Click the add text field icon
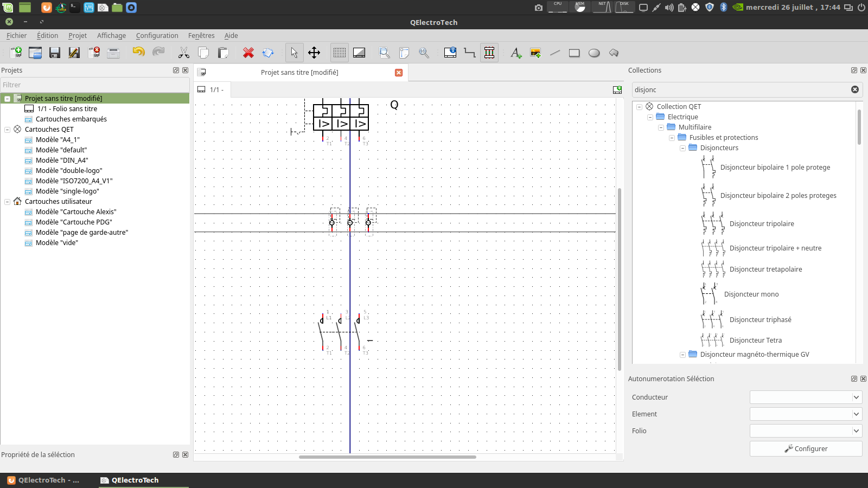Image resolution: width=868 pixels, height=488 pixels. tap(515, 53)
